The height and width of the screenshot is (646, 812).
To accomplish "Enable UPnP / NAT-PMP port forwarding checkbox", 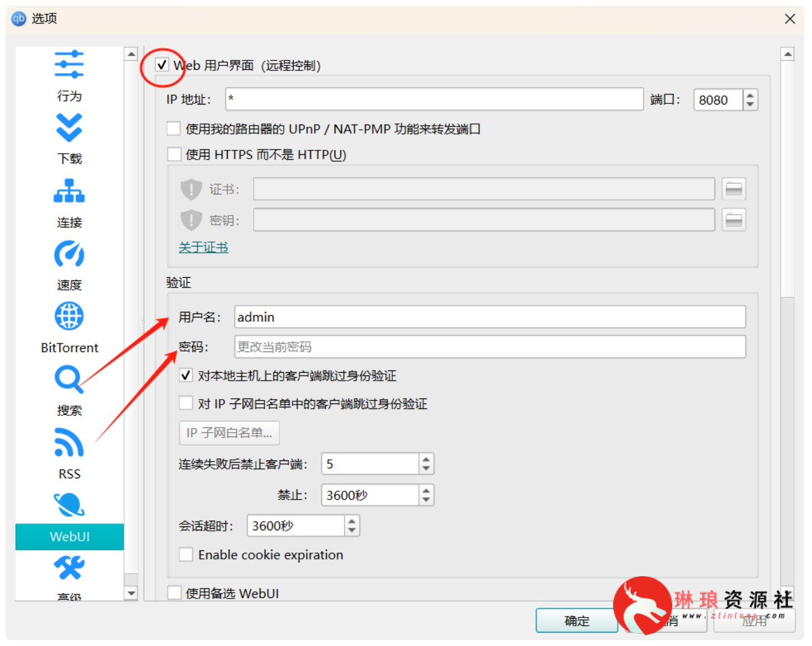I will [x=174, y=129].
